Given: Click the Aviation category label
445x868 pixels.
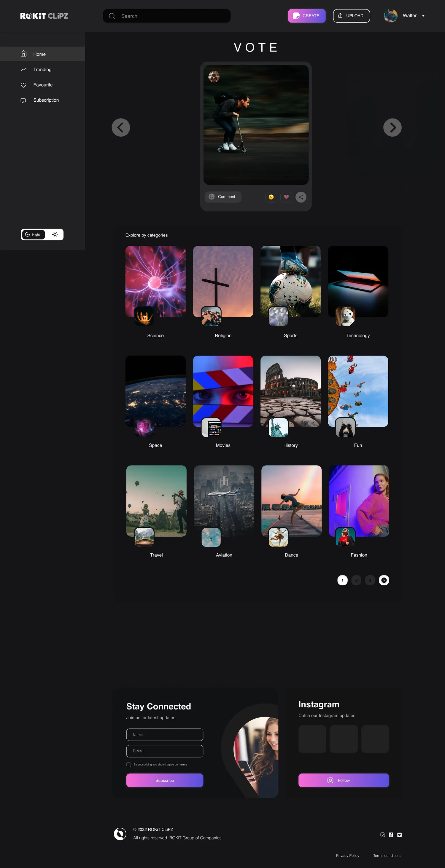Looking at the screenshot, I should coord(224,555).
